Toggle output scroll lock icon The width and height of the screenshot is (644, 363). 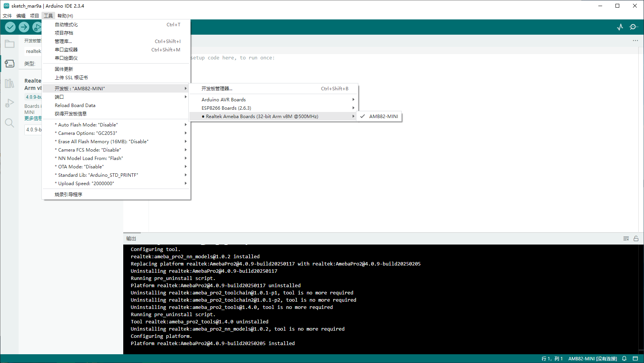pos(636,238)
